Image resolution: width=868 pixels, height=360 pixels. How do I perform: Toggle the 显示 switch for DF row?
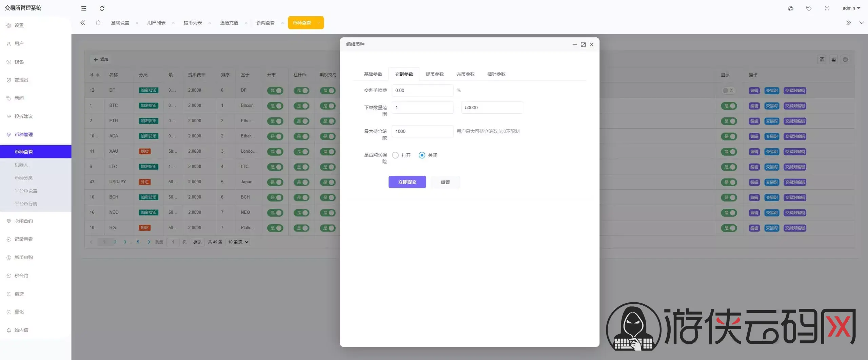click(x=728, y=91)
